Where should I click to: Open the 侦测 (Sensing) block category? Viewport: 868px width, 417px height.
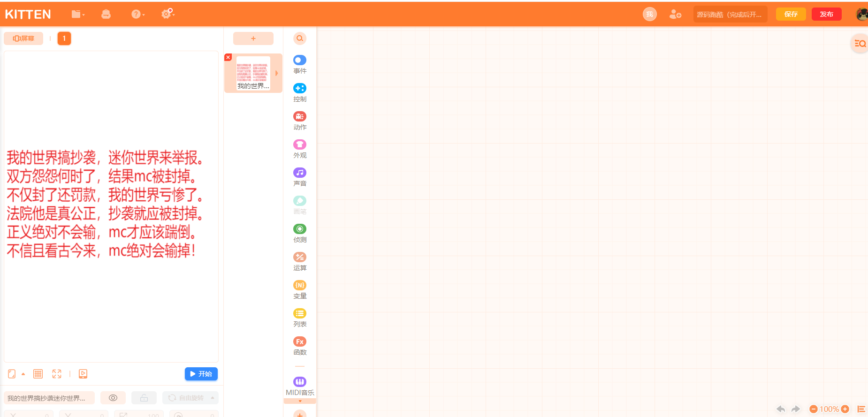coord(300,234)
